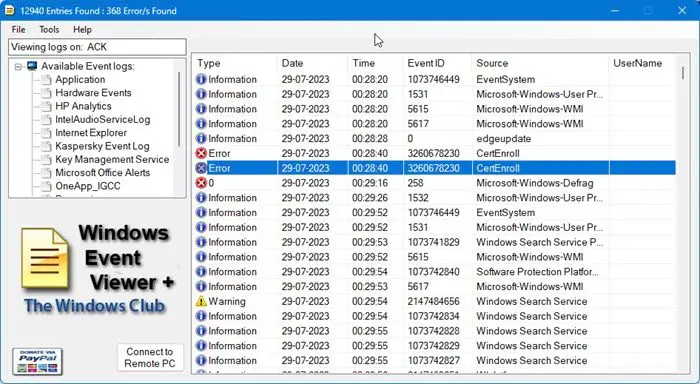The image size is (700, 384).
Task: Click the error icon on the highlighted CertEnroll row
Action: [x=201, y=168]
